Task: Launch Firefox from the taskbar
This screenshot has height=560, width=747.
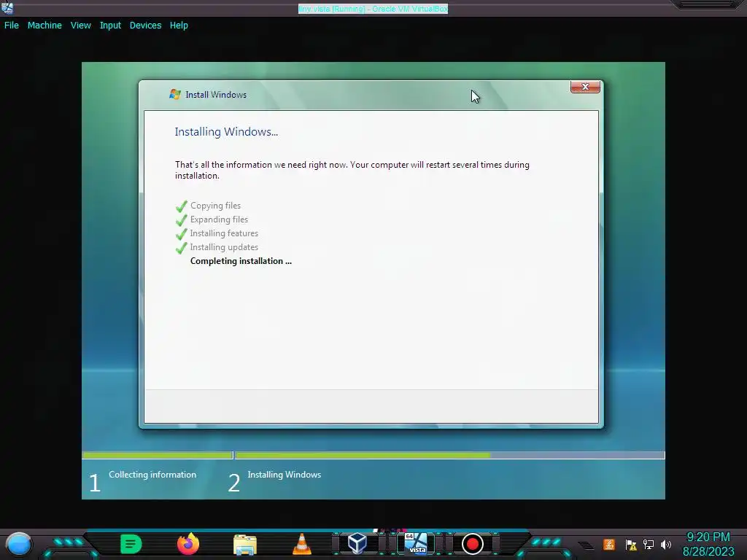Action: tap(188, 544)
